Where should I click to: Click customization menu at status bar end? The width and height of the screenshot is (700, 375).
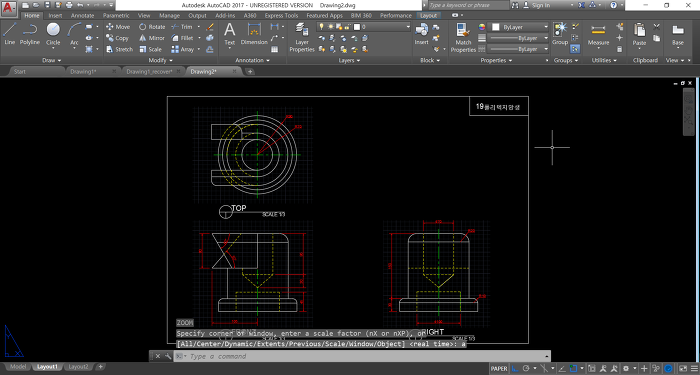tap(694, 369)
